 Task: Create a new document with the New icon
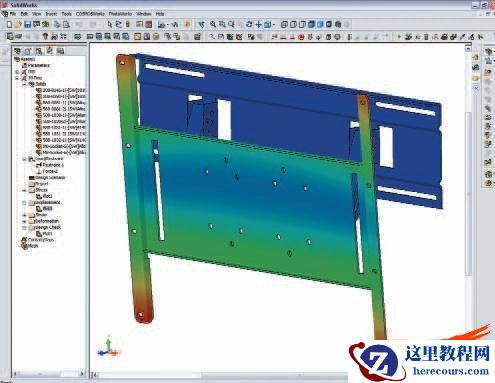[9, 24]
